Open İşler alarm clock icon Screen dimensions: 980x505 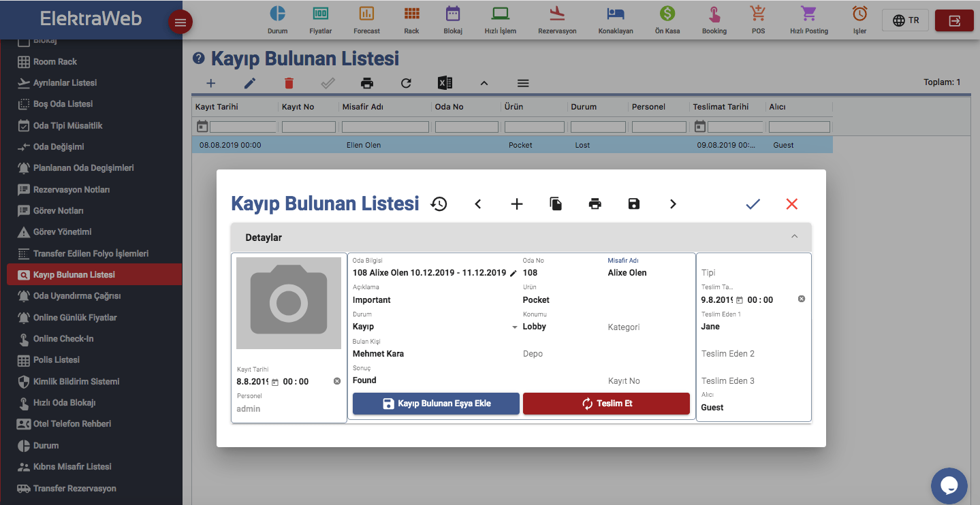pyautogui.click(x=860, y=14)
